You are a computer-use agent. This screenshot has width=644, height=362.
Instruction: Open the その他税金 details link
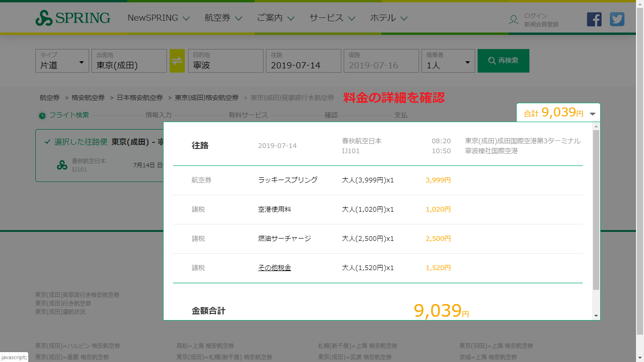[274, 268]
